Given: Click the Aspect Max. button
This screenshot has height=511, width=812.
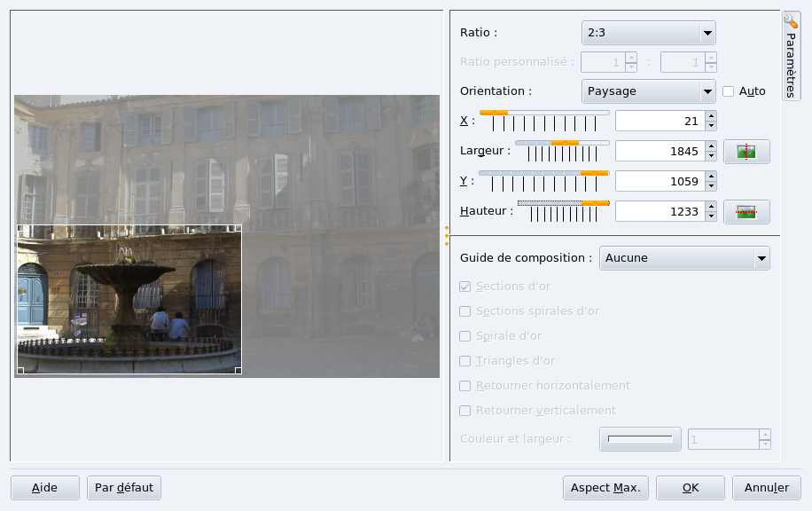Looking at the screenshot, I should point(605,488).
